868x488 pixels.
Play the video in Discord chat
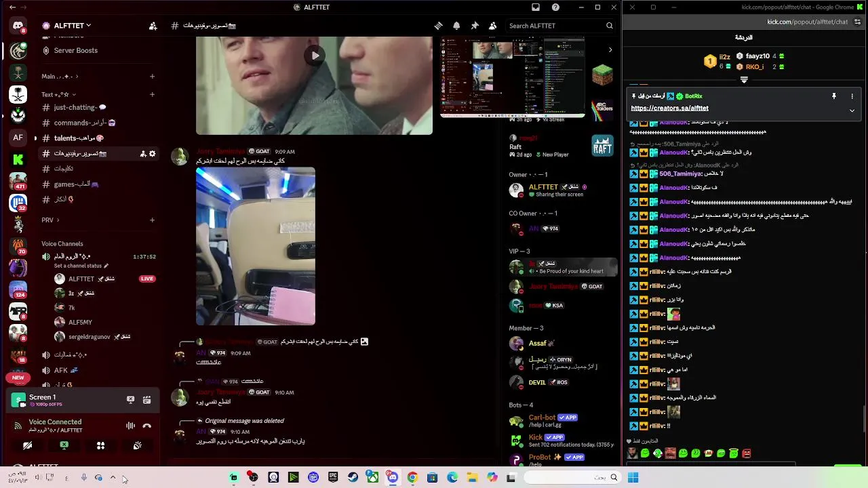[x=314, y=56]
